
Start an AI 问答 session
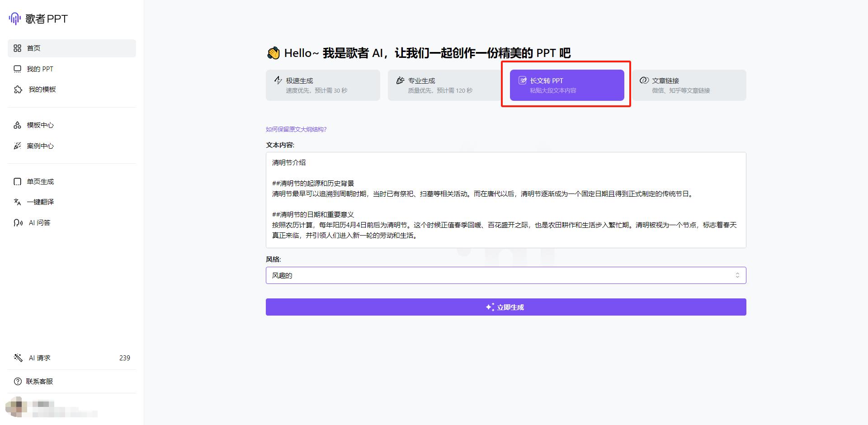click(39, 222)
